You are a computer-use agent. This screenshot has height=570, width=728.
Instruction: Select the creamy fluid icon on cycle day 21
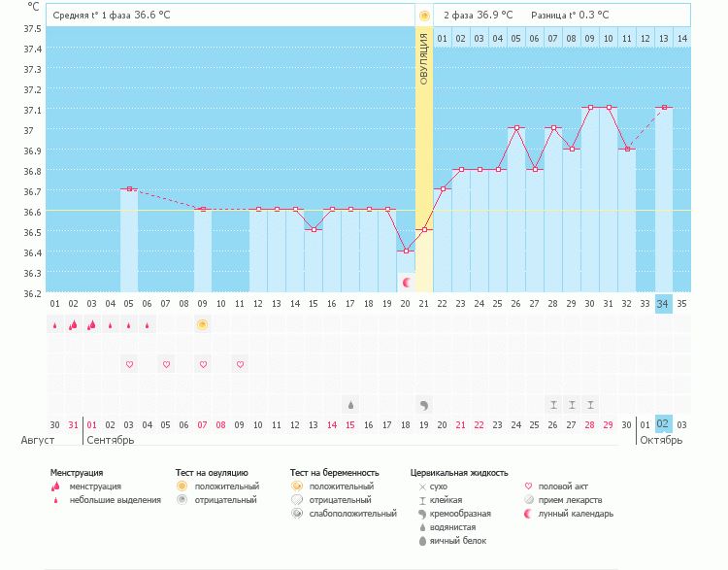(x=424, y=404)
